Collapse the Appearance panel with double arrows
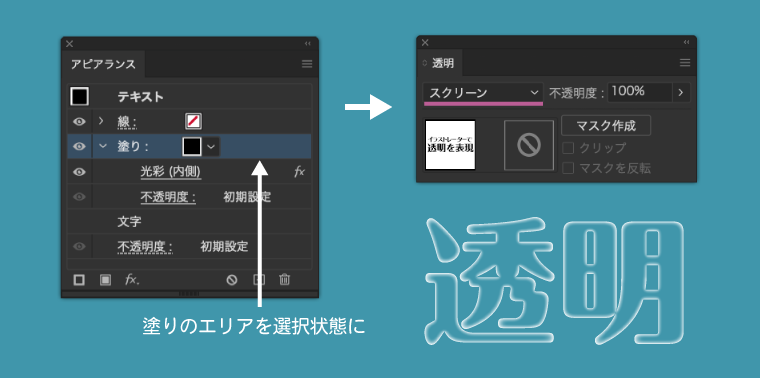 coord(307,44)
